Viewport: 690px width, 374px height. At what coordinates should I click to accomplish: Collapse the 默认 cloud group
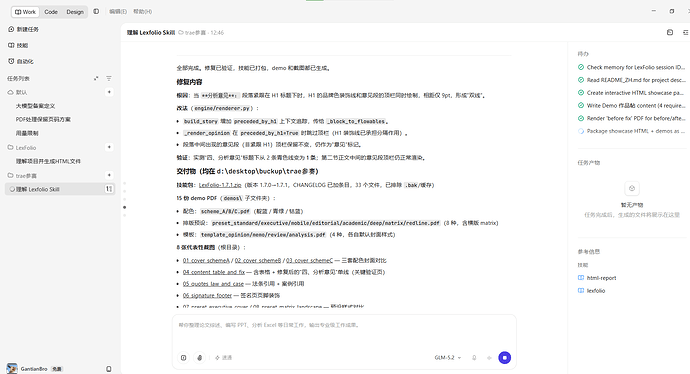coord(17,92)
